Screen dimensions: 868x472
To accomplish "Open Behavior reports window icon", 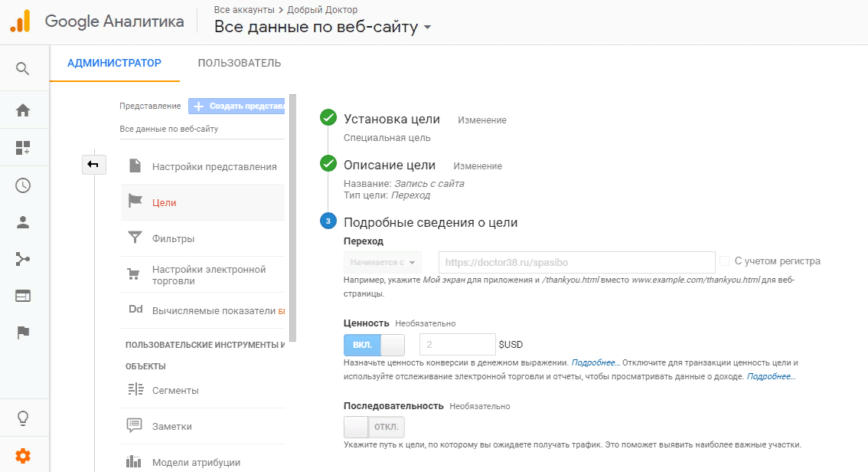I will [23, 296].
